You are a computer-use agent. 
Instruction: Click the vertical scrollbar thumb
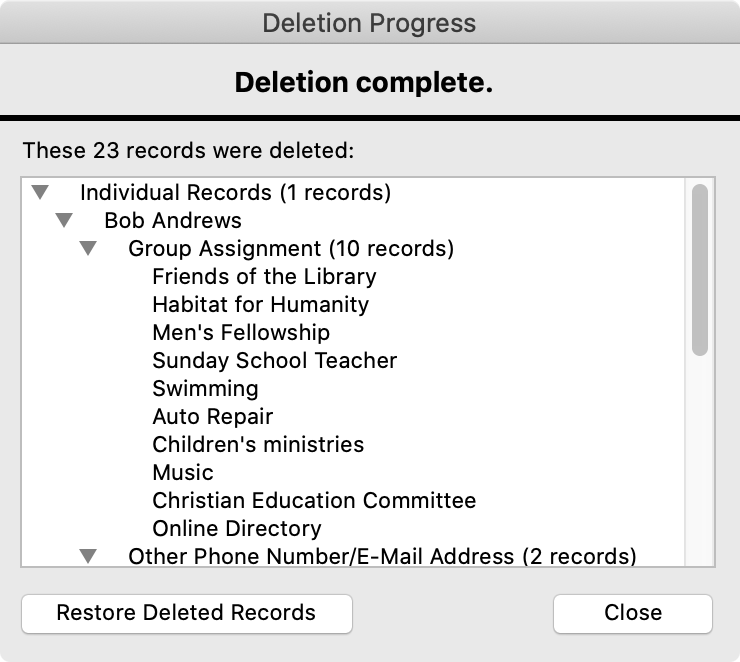pos(700,268)
